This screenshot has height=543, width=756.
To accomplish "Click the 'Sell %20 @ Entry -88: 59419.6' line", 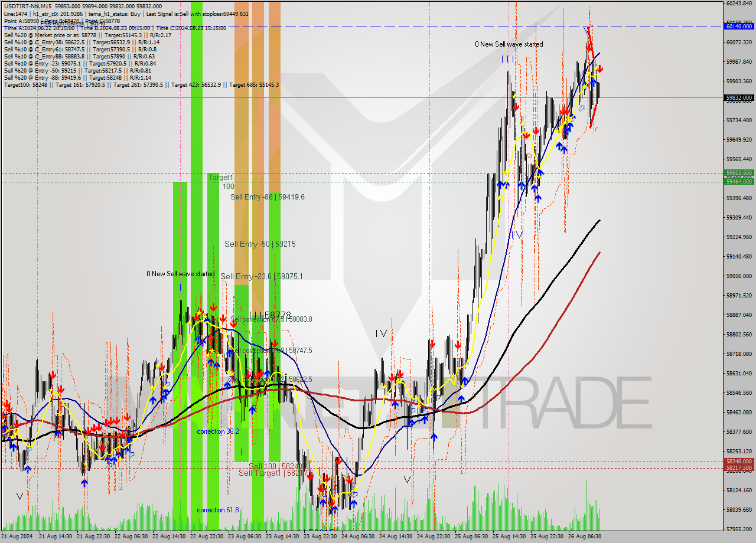I will tap(77, 77).
